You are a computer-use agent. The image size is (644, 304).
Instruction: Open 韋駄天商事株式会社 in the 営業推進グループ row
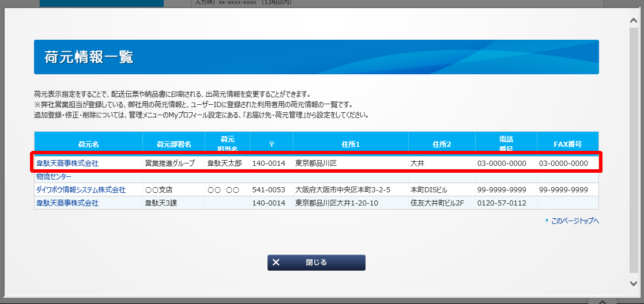pyautogui.click(x=67, y=164)
